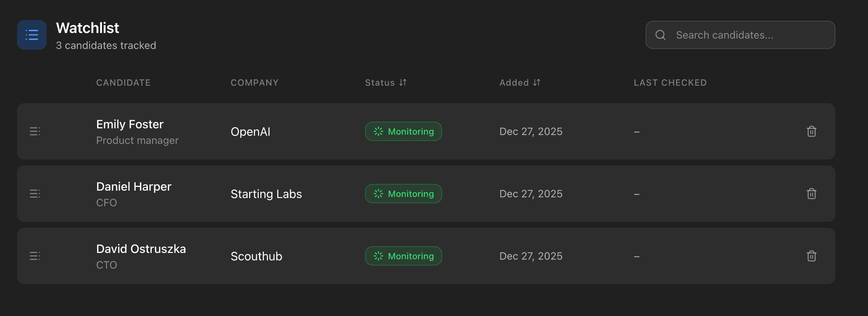Viewport: 868px width, 316px height.
Task: Select the LAST CHECKED column header
Action: point(670,82)
